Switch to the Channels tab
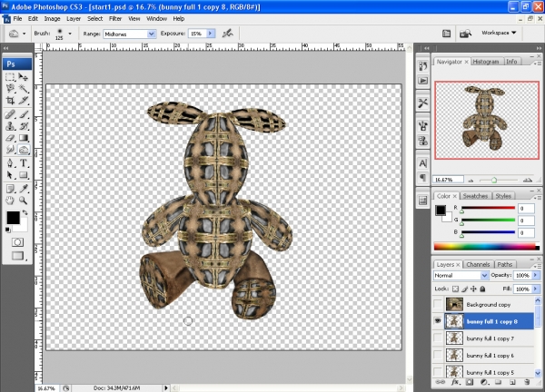The width and height of the screenshot is (545, 392). [478, 265]
